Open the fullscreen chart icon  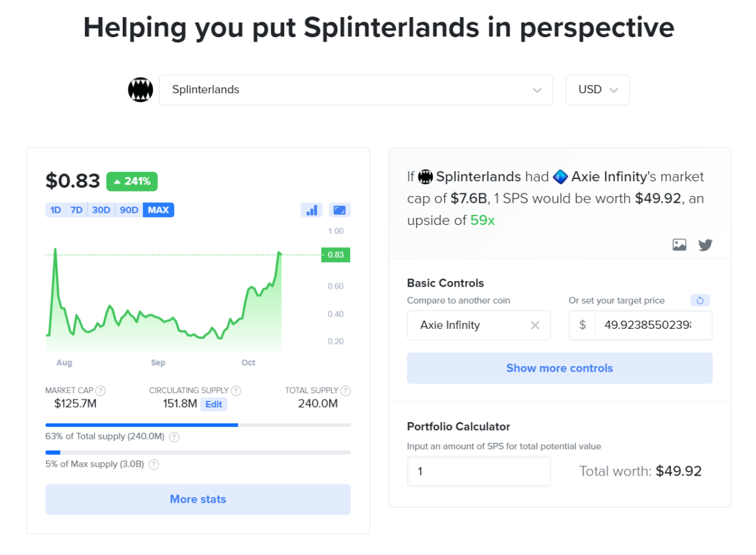(340, 210)
